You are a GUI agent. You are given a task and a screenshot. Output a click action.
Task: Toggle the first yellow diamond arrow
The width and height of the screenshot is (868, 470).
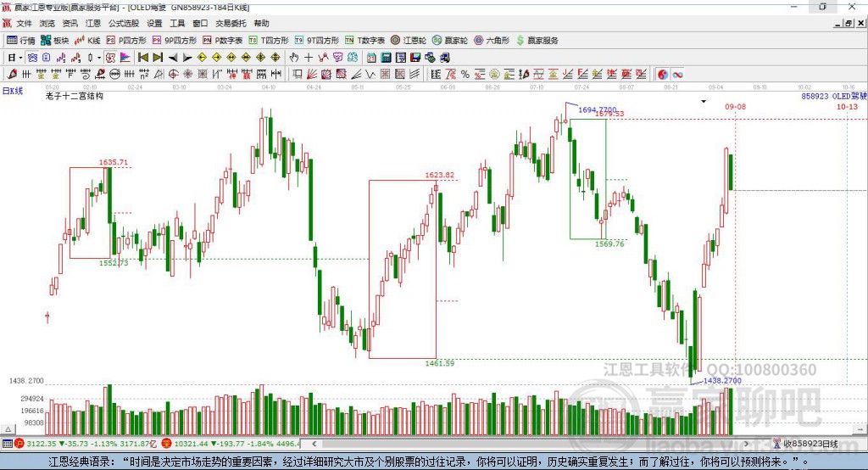(x=202, y=58)
